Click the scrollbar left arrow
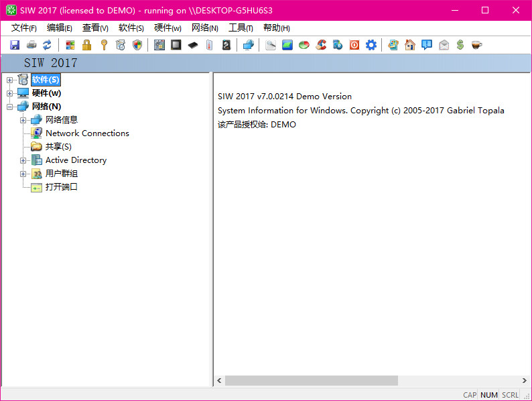 tap(219, 381)
